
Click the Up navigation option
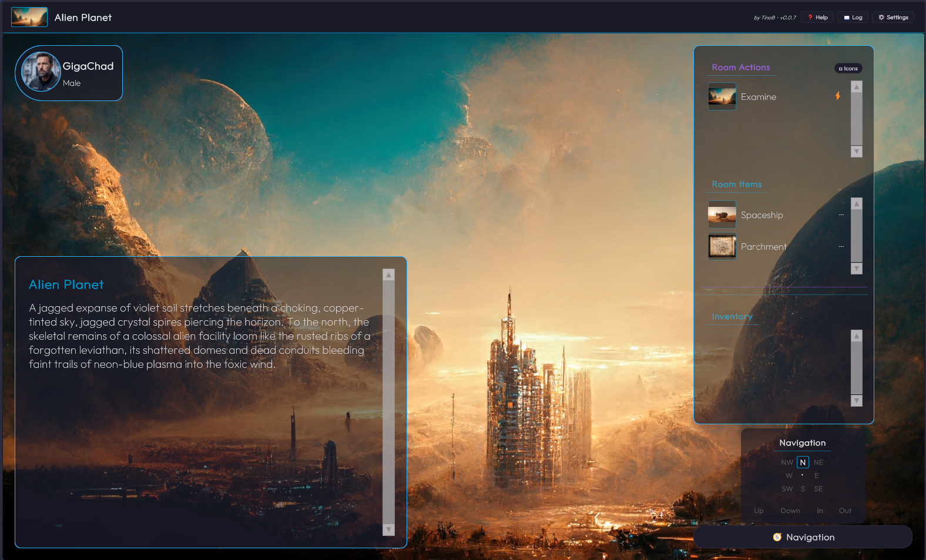[759, 511]
